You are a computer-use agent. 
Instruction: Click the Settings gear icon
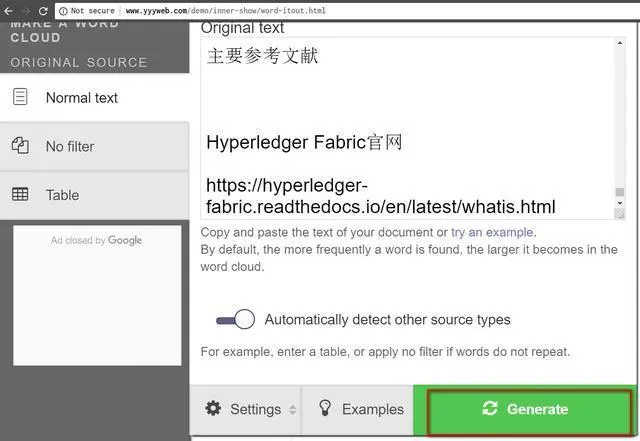coord(213,408)
